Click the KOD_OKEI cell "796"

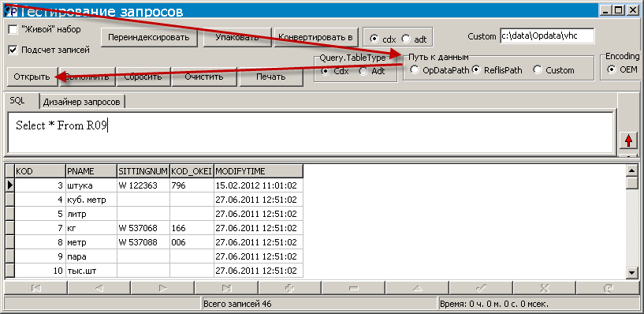(x=192, y=185)
